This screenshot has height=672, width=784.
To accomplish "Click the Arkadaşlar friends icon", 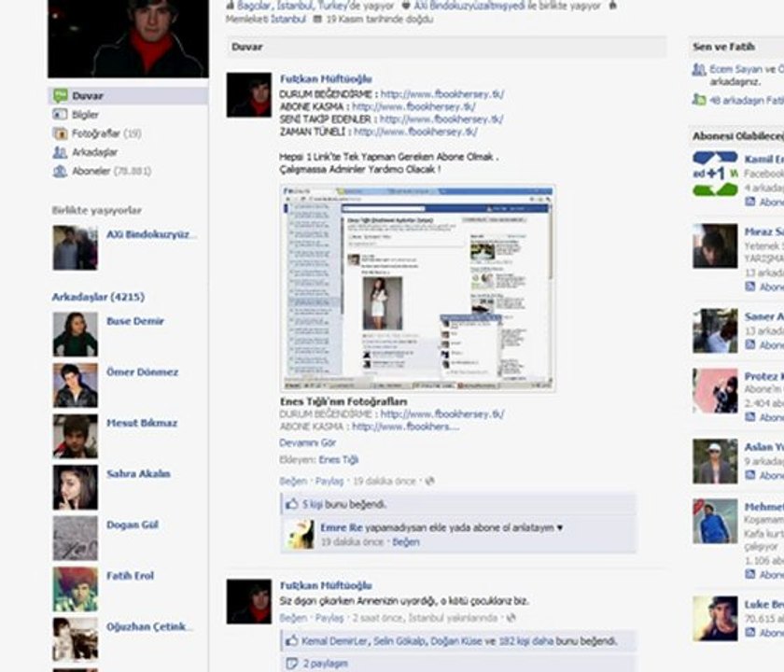I will (x=60, y=152).
